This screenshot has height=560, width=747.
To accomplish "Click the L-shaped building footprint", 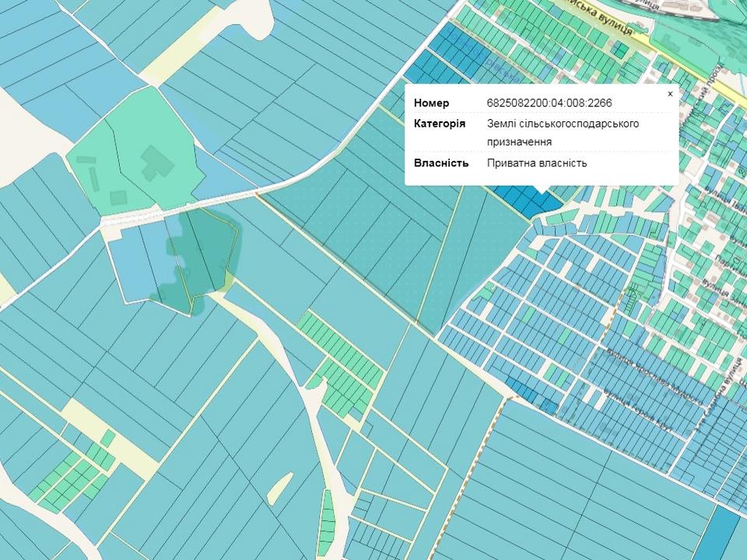I will pos(156,165).
